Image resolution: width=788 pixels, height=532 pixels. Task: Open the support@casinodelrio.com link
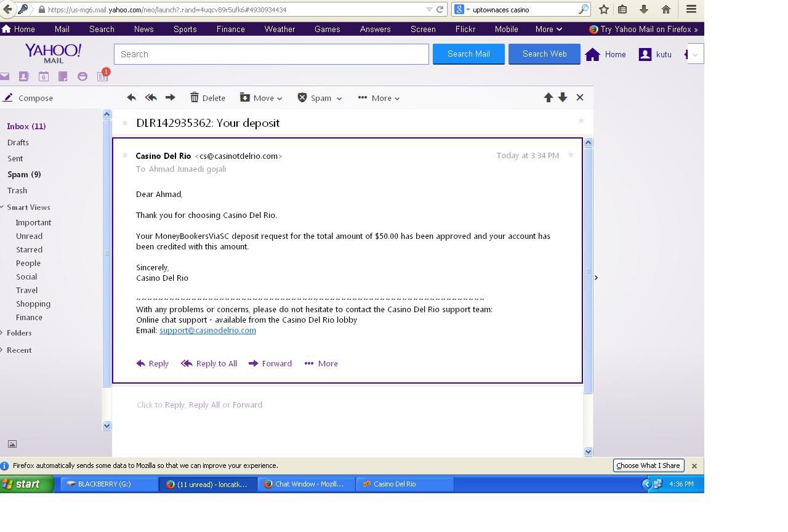[207, 330]
